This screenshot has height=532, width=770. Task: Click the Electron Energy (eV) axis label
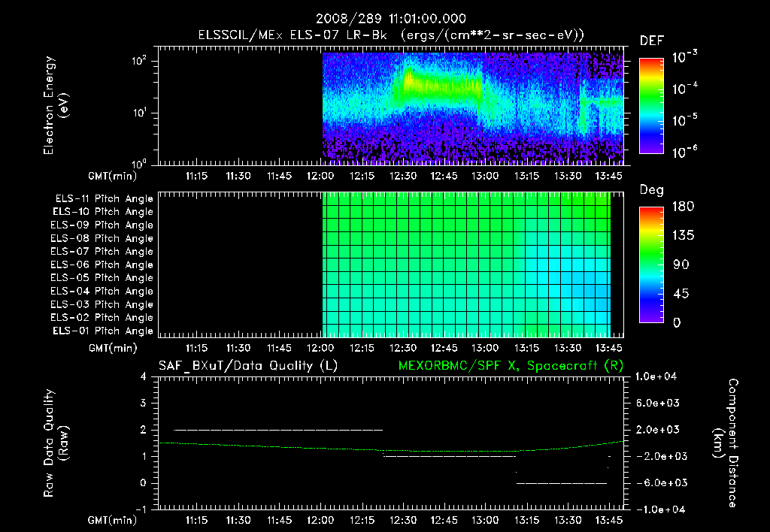pyautogui.click(x=56, y=105)
